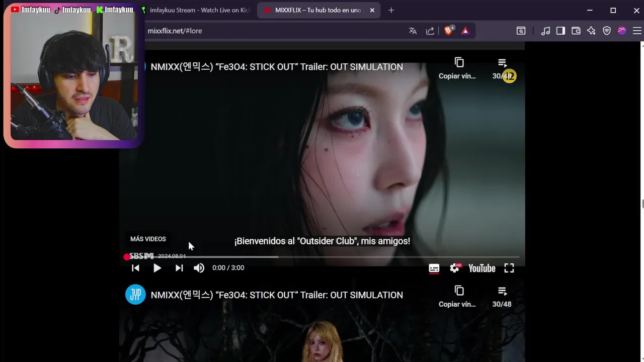Open a new browser tab
The height and width of the screenshot is (362, 644).
point(391,10)
